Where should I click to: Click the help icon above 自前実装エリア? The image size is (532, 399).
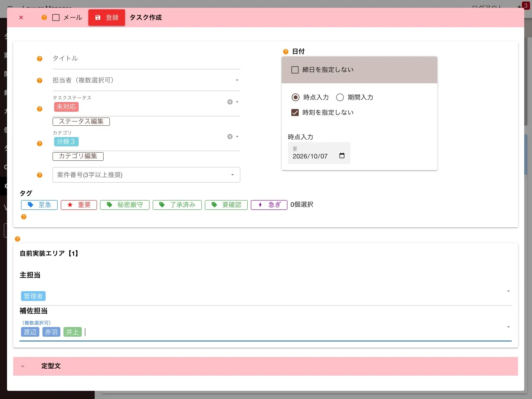18,239
